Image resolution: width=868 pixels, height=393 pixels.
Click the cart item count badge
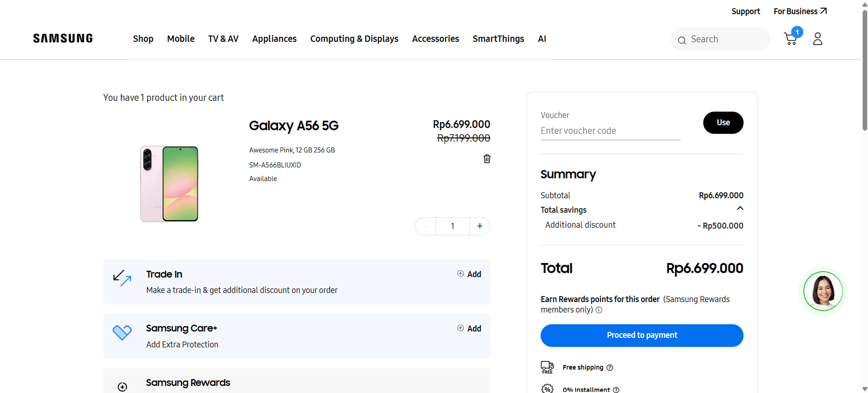pos(797,32)
